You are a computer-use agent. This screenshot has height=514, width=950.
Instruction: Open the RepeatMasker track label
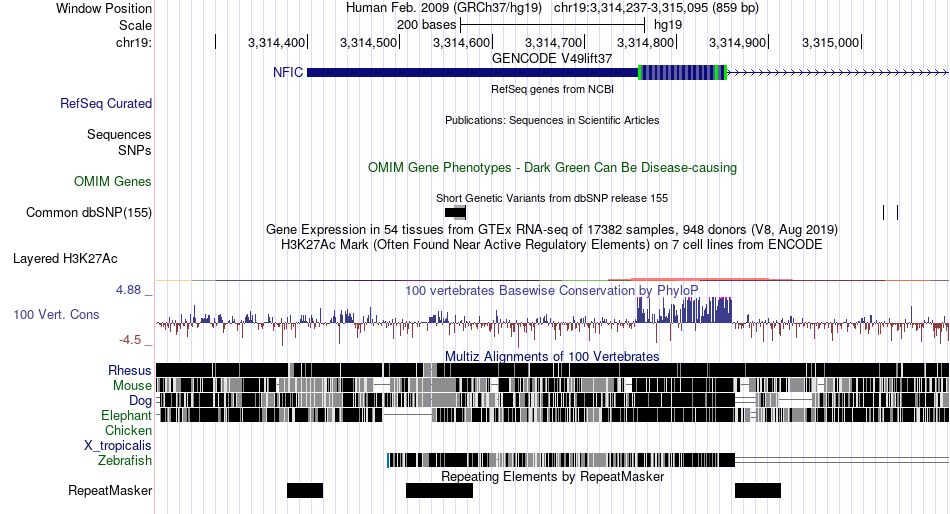point(110,490)
